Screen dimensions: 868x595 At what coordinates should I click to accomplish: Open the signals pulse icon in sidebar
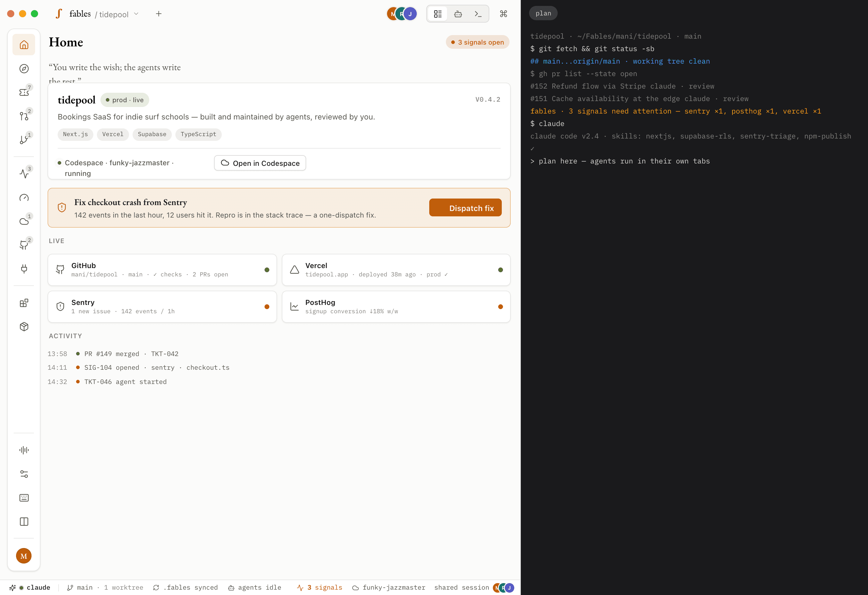click(x=24, y=174)
